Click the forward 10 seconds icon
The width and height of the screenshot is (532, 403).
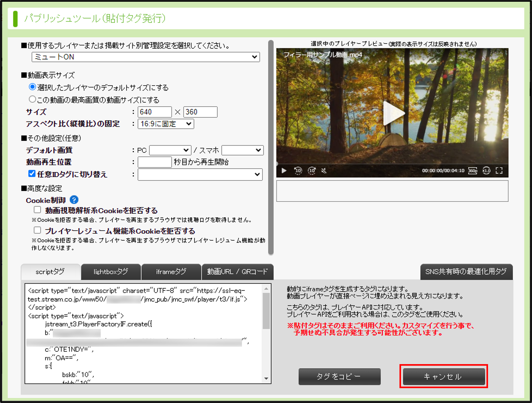click(312, 171)
